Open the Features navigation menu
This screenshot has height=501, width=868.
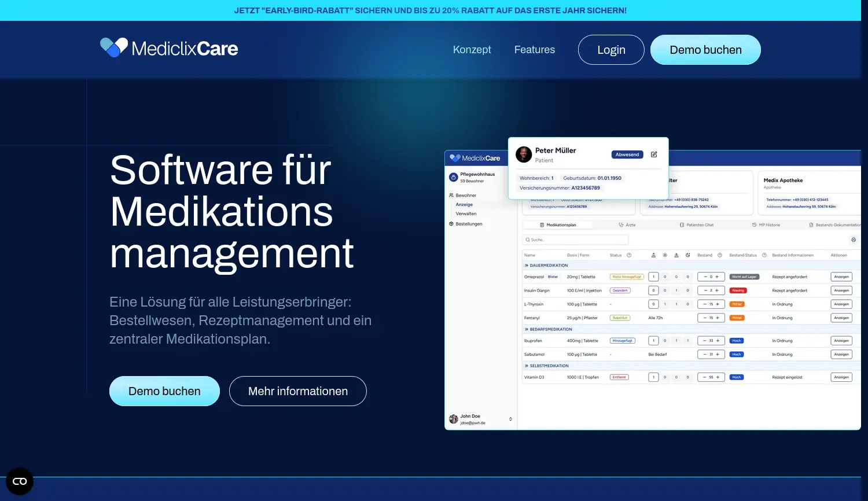(x=534, y=50)
